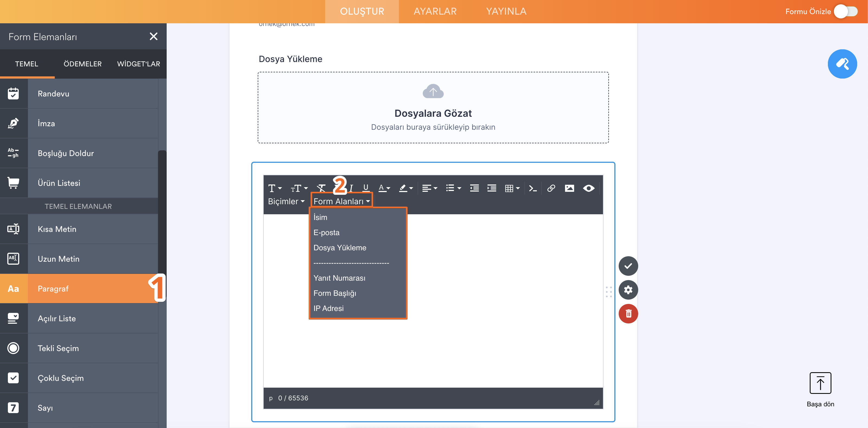Expand the Biçimler dropdown
Viewport: 868px width, 428px height.
pyautogui.click(x=286, y=201)
